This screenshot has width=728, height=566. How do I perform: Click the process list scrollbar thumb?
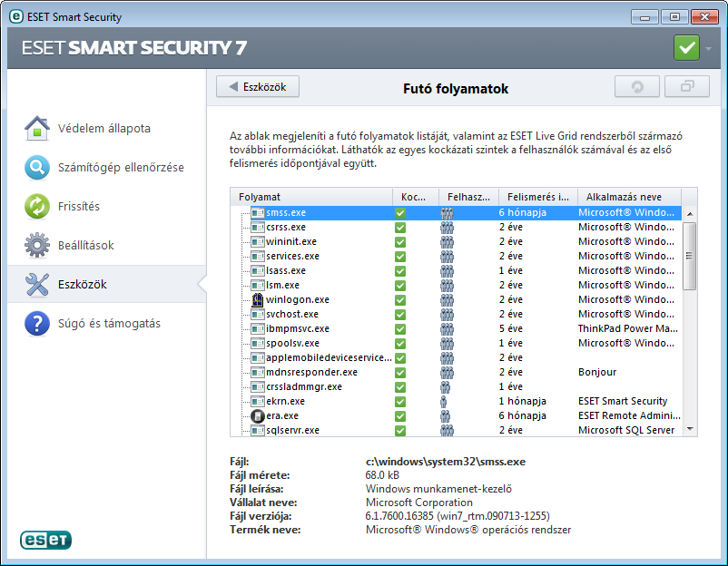pyautogui.click(x=690, y=256)
